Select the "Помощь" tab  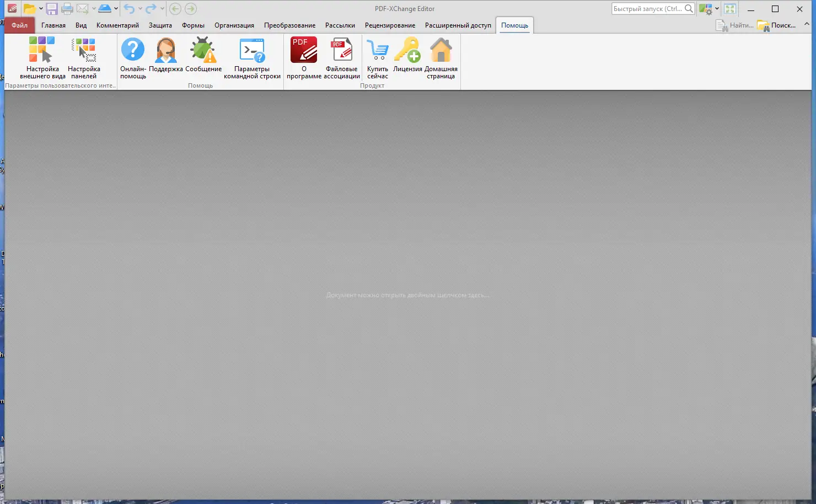pyautogui.click(x=514, y=25)
